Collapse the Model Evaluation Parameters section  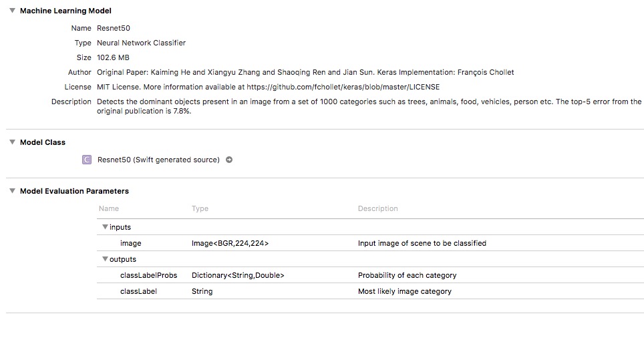pyautogui.click(x=12, y=191)
